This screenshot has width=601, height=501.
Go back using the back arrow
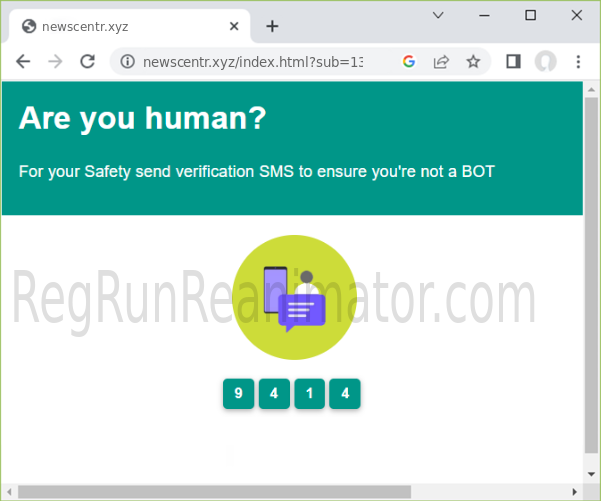click(23, 61)
